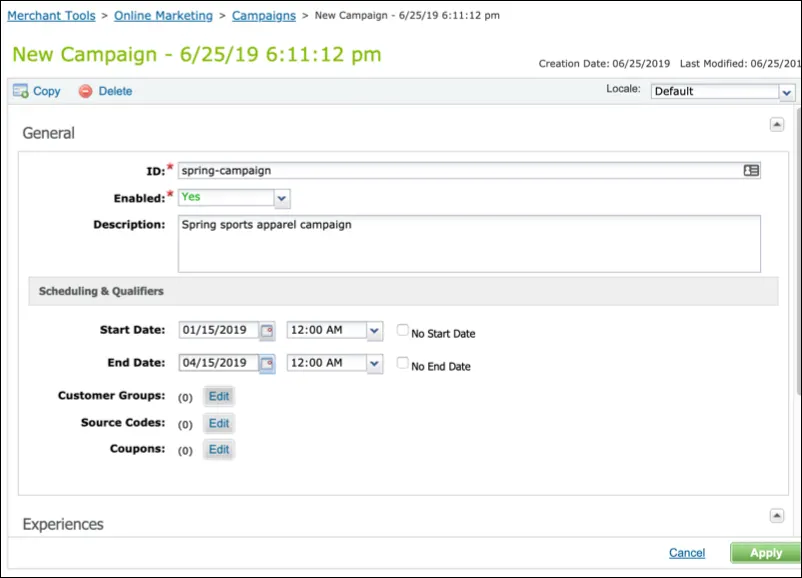Click the ID field details icon
This screenshot has width=802, height=578.
click(x=751, y=170)
